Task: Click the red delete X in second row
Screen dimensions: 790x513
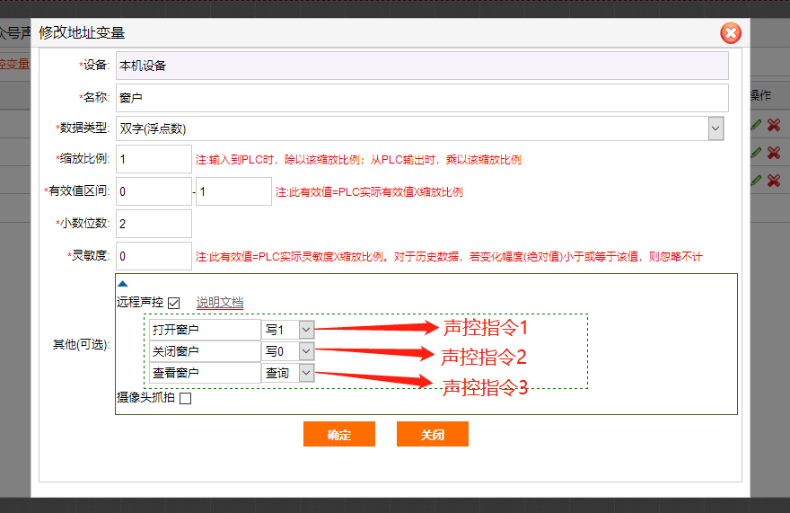Action: click(773, 153)
